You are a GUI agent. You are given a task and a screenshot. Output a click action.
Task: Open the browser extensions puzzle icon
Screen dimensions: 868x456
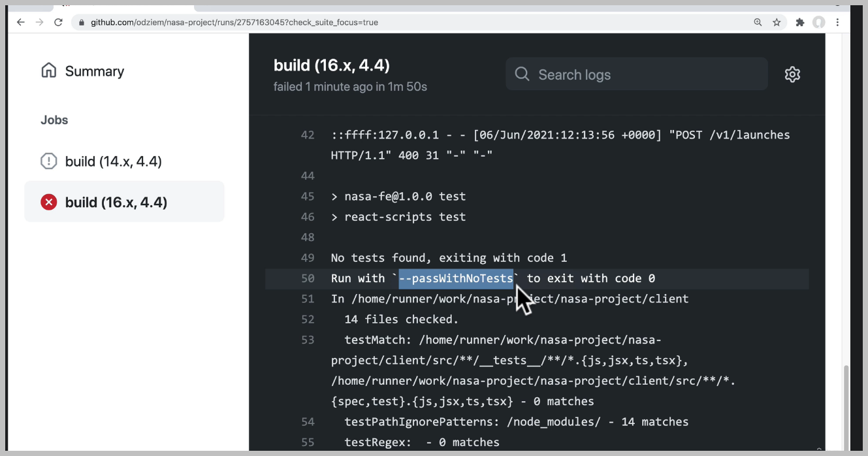(800, 22)
